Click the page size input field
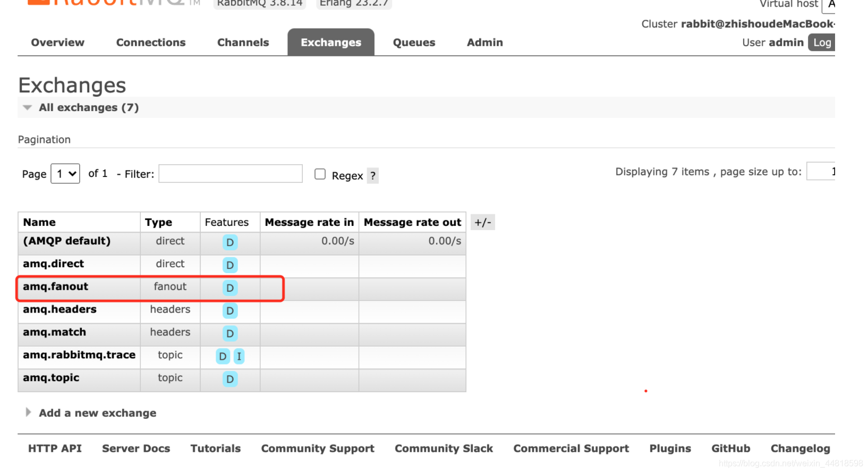 coord(821,172)
